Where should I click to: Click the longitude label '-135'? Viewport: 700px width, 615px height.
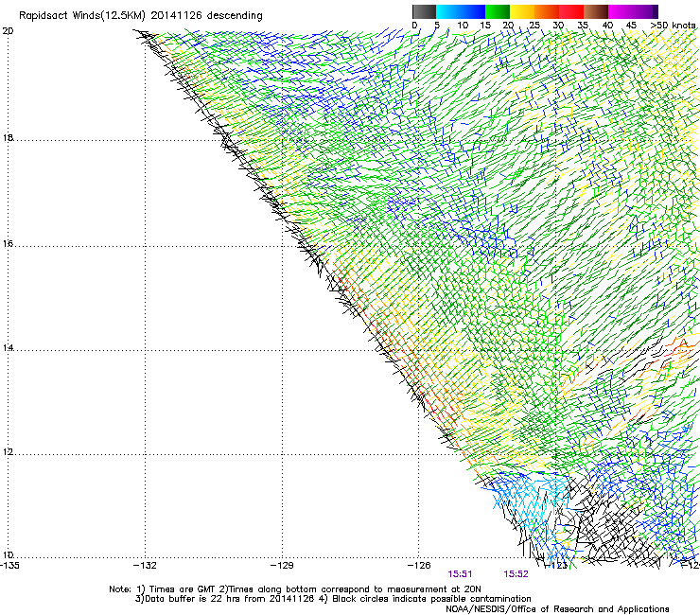pyautogui.click(x=9, y=566)
